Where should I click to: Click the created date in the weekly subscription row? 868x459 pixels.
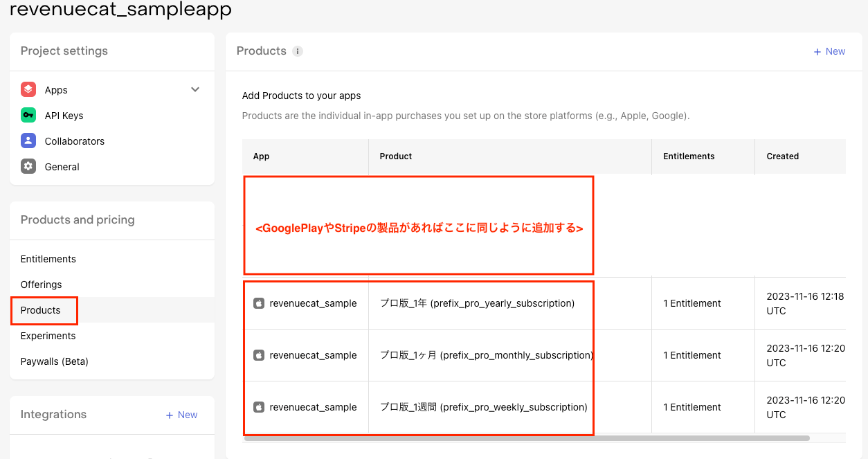coord(805,407)
